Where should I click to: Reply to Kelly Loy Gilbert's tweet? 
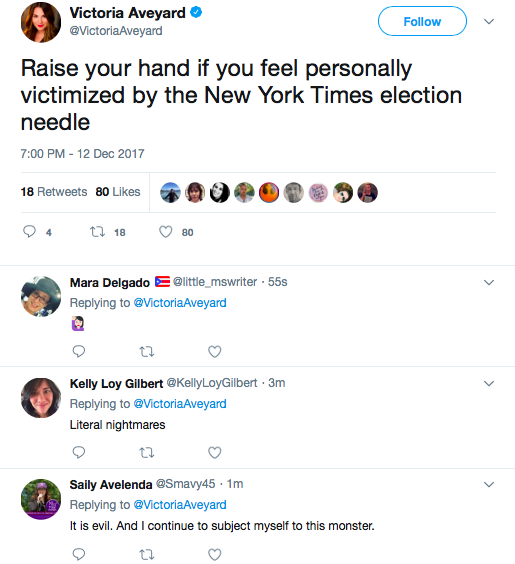tap(78, 452)
